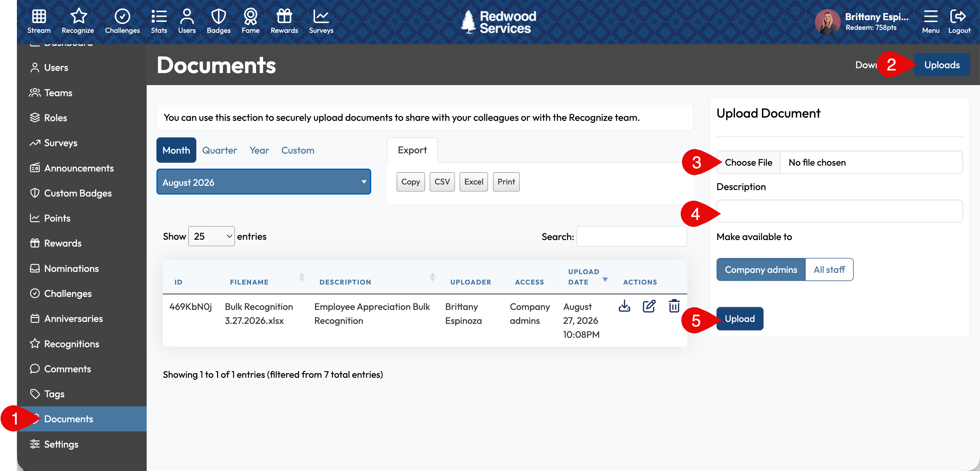Select the Year filter tab
The height and width of the screenshot is (471, 980).
259,150
